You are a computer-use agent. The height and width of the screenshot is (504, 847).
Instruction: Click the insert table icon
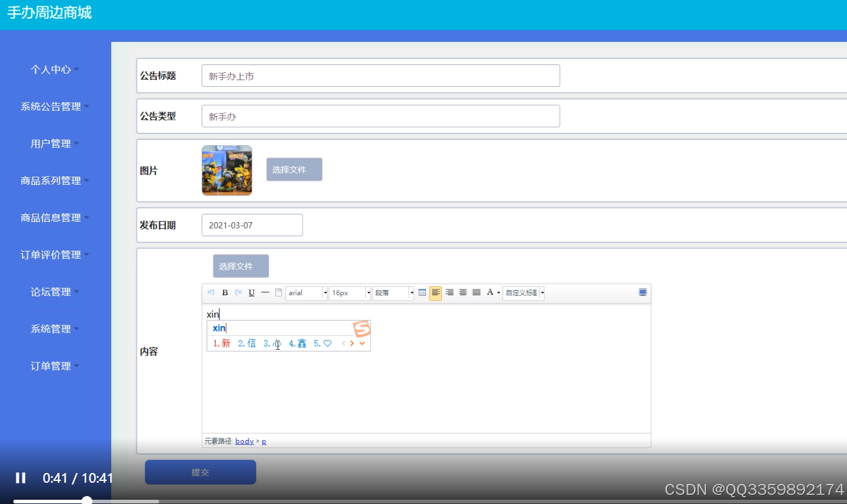coord(422,293)
